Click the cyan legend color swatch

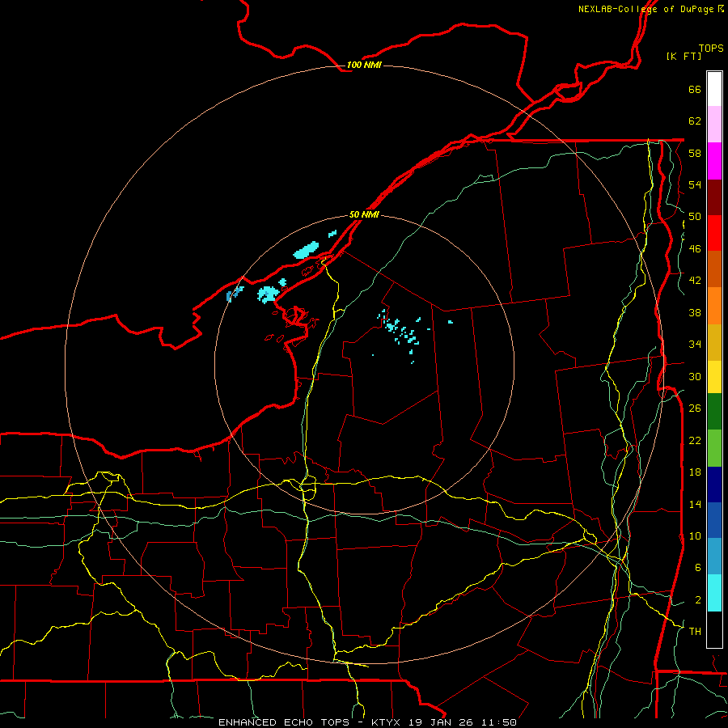(x=714, y=593)
